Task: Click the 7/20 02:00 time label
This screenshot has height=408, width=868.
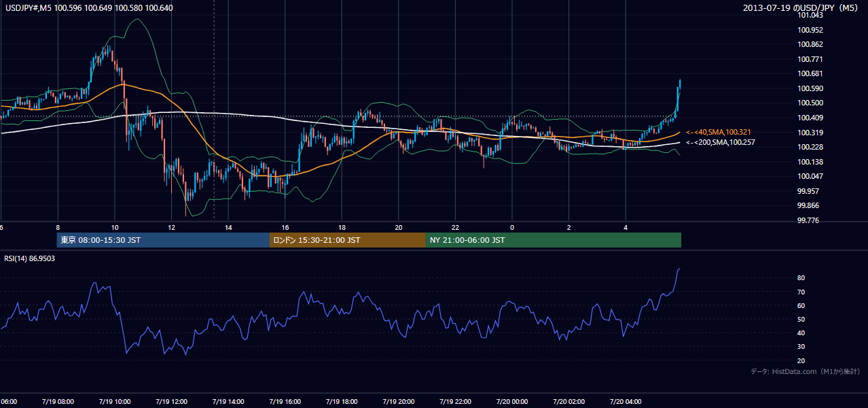Action: click(x=568, y=402)
